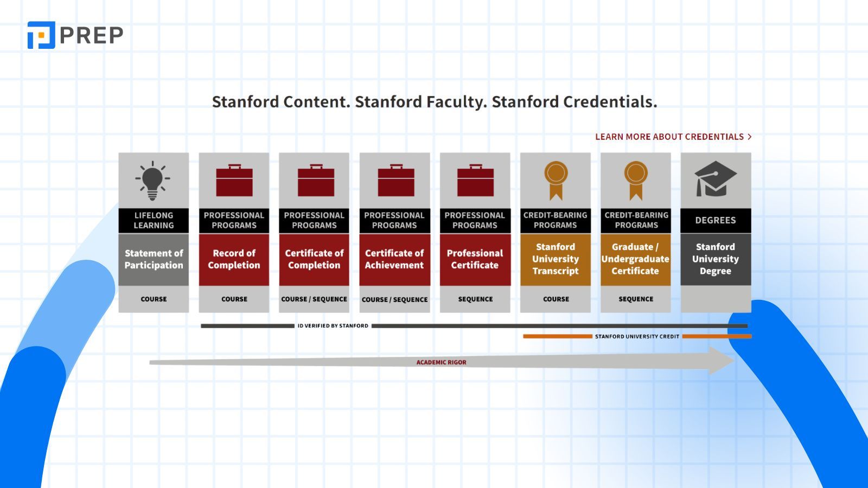Image resolution: width=868 pixels, height=488 pixels.
Task: Click the lightbulb icon for Lifelong Learning
Action: tap(153, 181)
